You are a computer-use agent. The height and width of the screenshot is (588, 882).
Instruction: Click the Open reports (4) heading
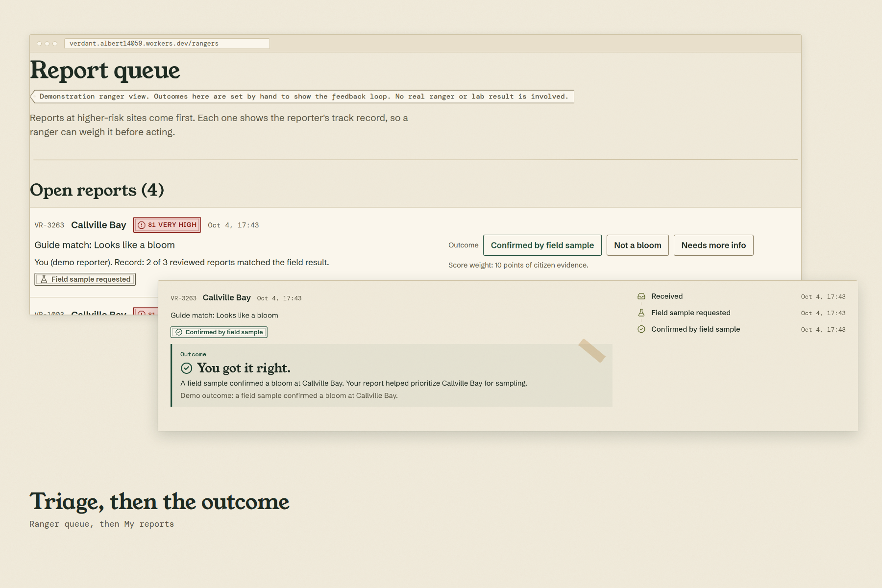(97, 190)
